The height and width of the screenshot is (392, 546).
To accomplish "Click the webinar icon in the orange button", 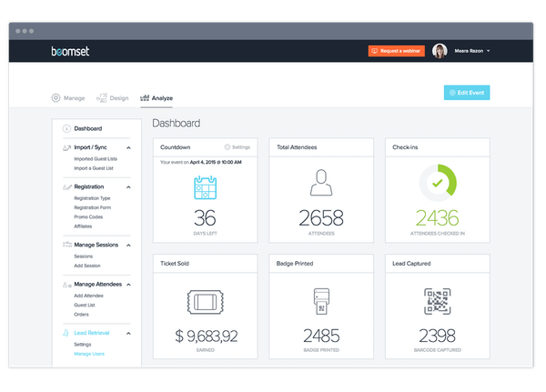I will pos(374,51).
